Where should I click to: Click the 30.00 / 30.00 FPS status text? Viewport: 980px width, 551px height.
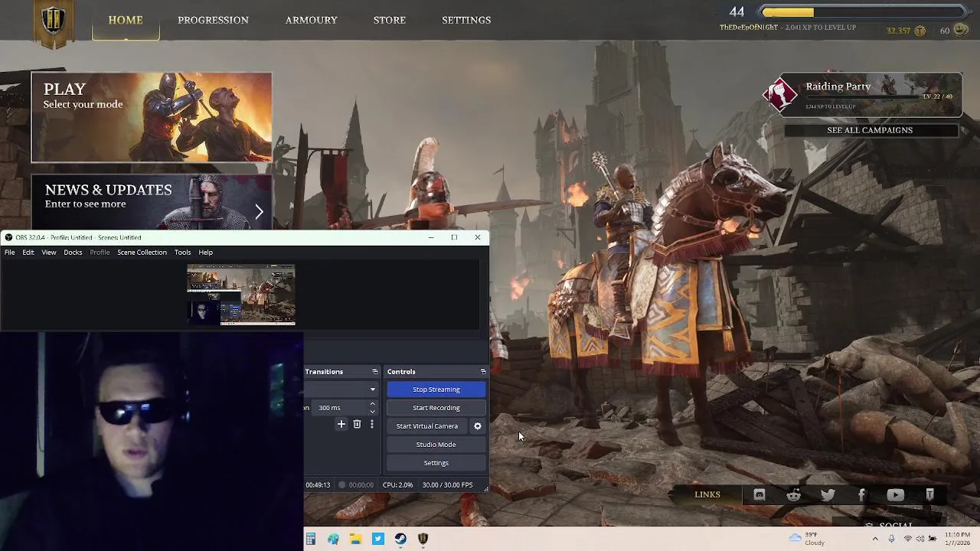tap(447, 485)
